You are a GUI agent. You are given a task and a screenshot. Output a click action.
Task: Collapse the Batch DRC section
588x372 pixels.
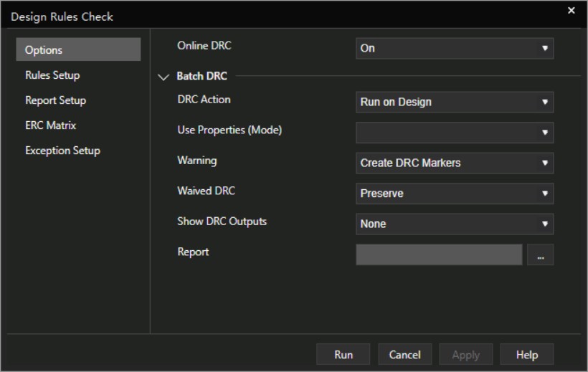[163, 77]
